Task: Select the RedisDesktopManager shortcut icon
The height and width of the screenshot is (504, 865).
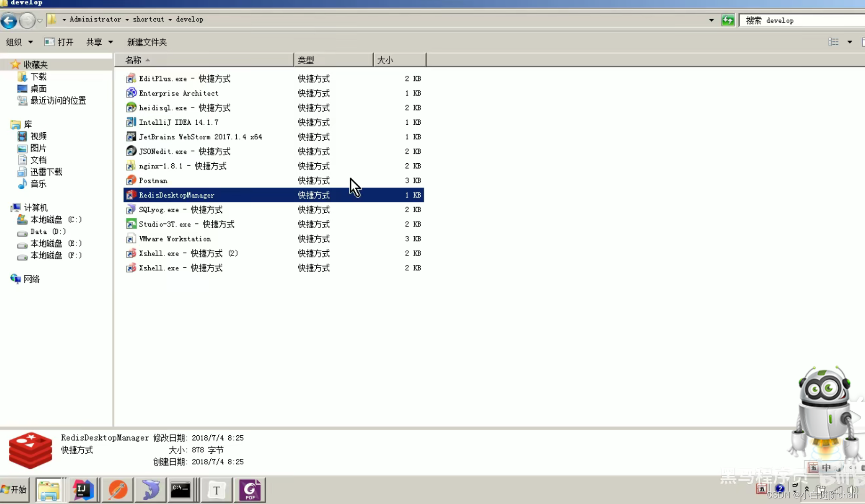Action: 131,195
